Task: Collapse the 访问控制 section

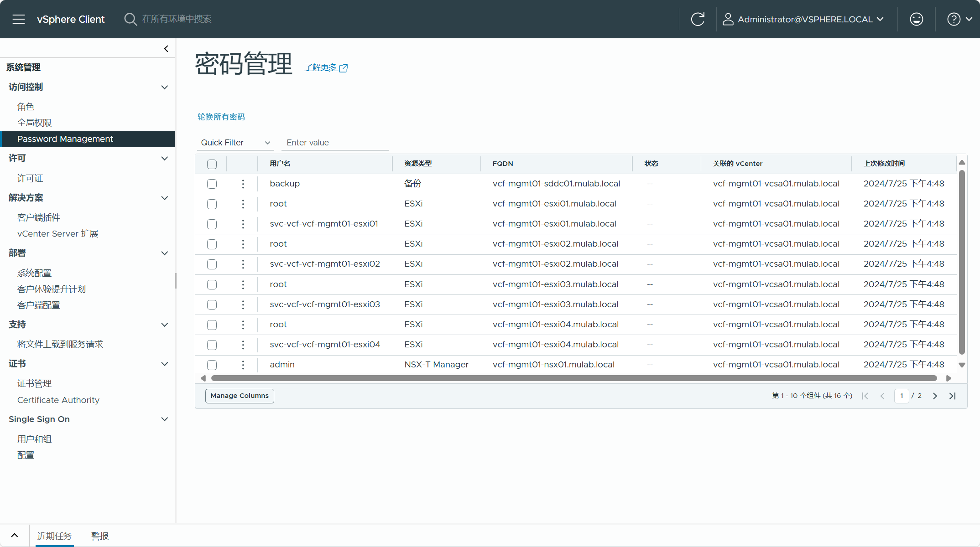Action: (165, 87)
